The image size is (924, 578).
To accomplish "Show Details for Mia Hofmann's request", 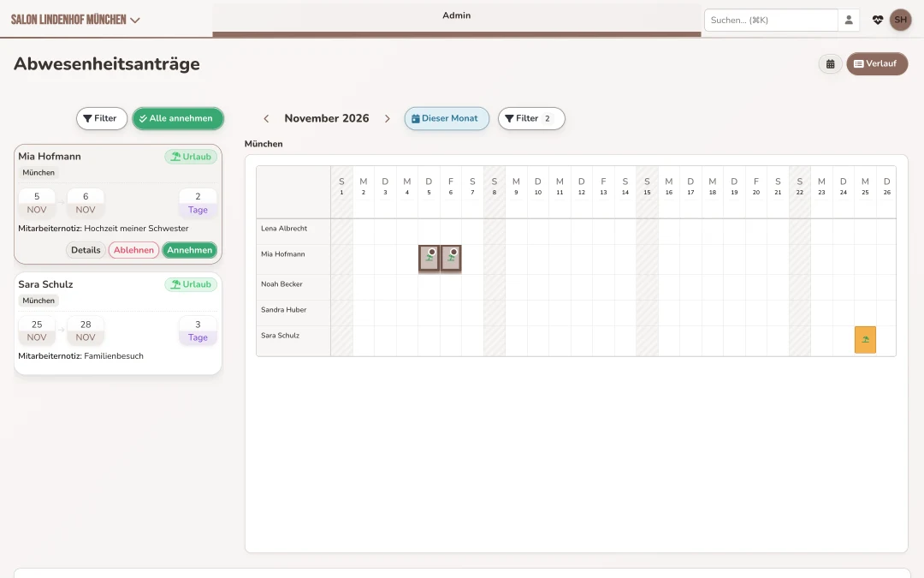I will [86, 250].
